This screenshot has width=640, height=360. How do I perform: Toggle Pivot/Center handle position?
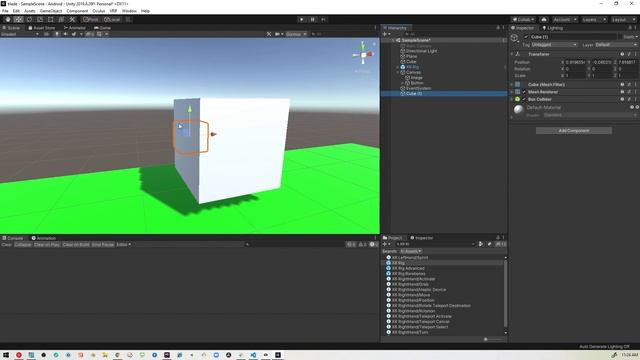(x=91, y=20)
